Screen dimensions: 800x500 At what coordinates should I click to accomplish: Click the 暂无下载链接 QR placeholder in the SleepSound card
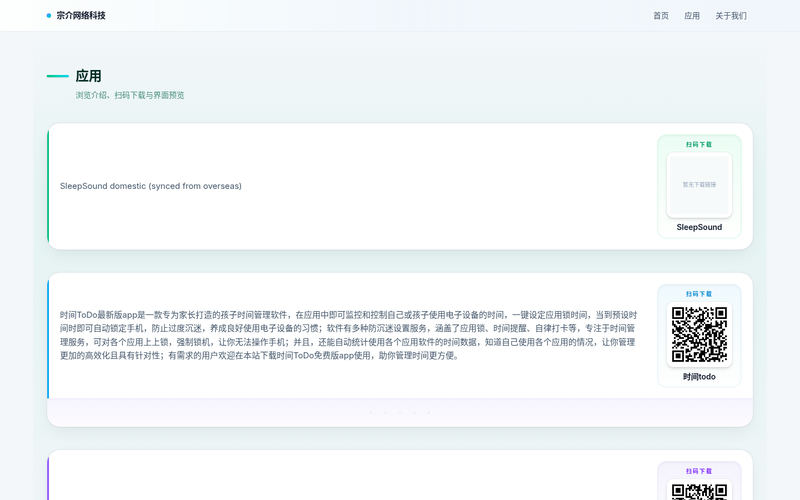[699, 185]
